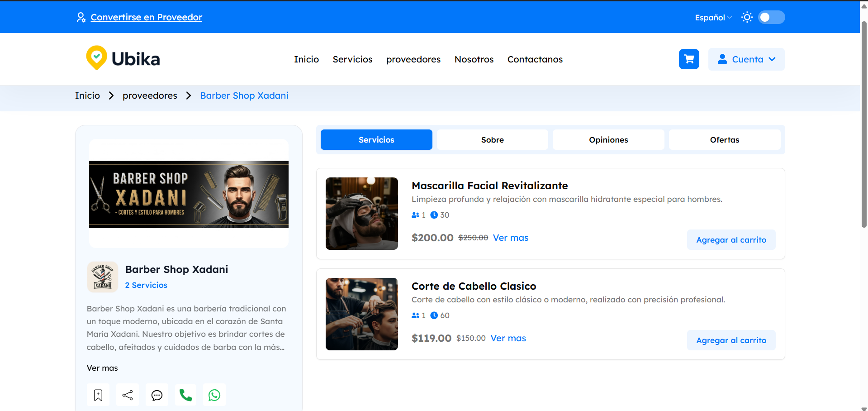Image resolution: width=868 pixels, height=411 pixels.
Task: Switch to the Sobre tab
Action: click(492, 139)
